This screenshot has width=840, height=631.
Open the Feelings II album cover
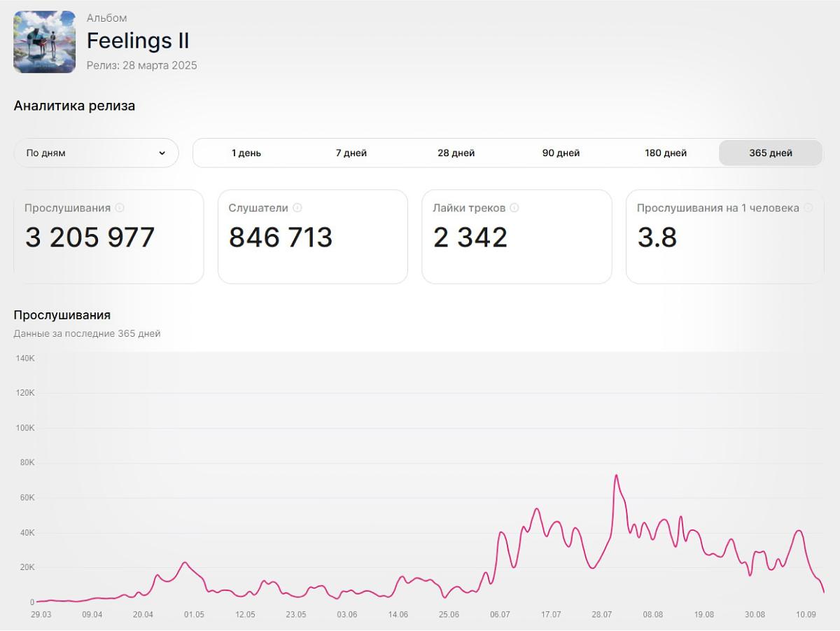pos(45,42)
